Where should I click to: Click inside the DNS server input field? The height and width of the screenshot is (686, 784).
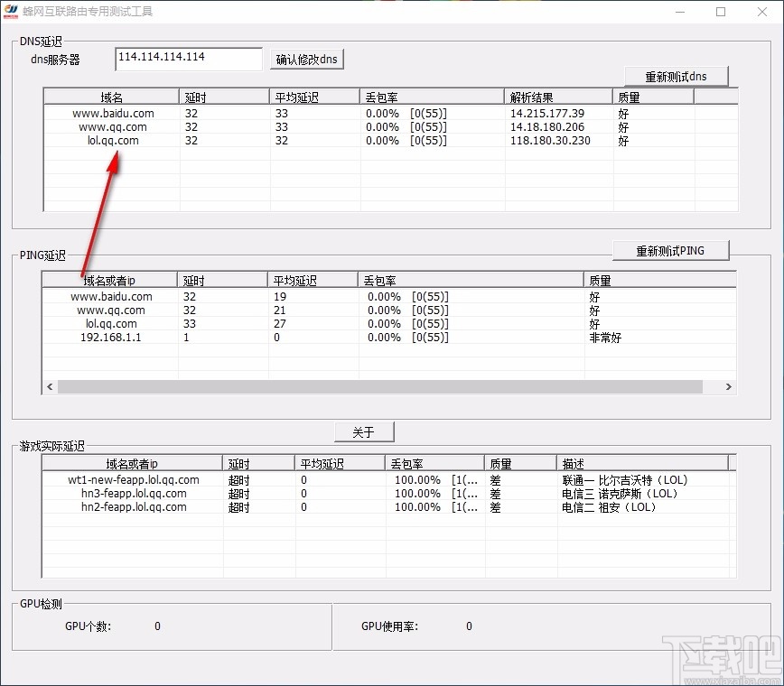[x=187, y=58]
